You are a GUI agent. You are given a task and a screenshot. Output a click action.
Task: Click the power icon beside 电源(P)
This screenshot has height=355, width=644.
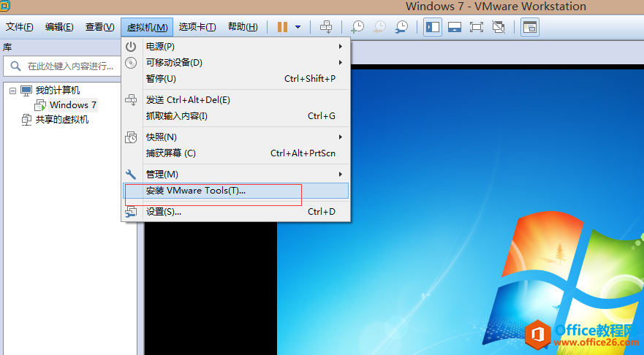(x=131, y=47)
